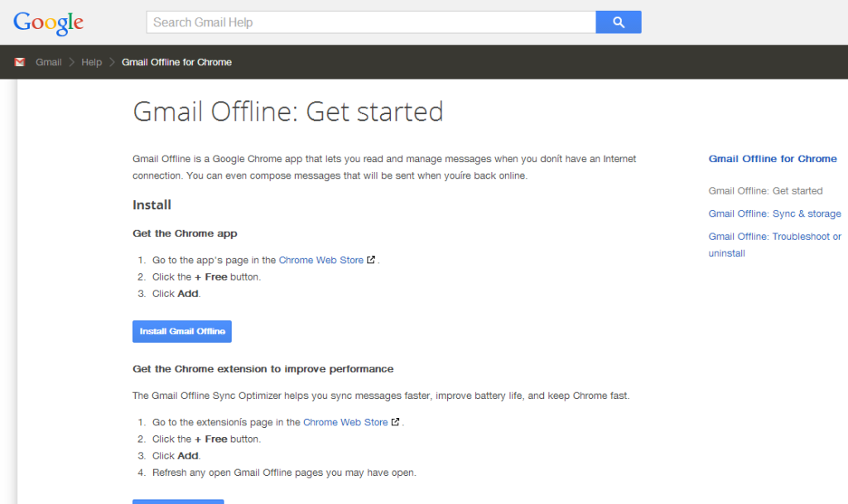Screen dimensions: 848x504
Task: Open Gmail Offline: Sync & storage article
Action: [774, 214]
